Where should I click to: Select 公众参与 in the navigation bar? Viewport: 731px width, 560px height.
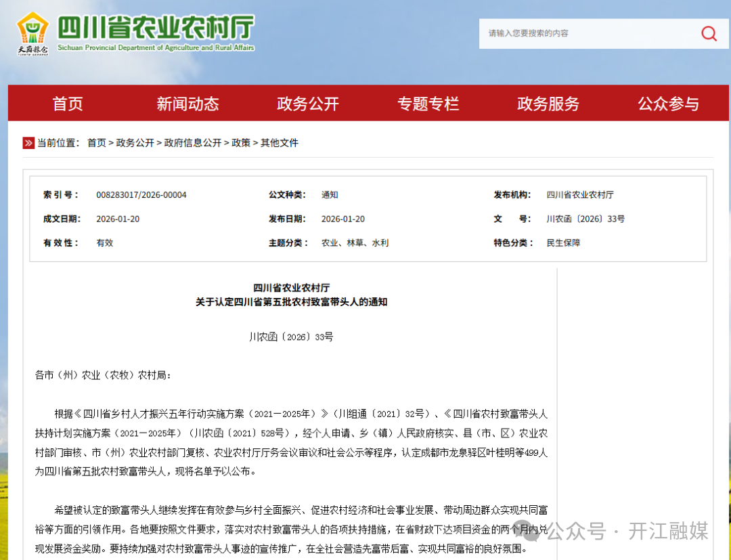[x=668, y=103]
